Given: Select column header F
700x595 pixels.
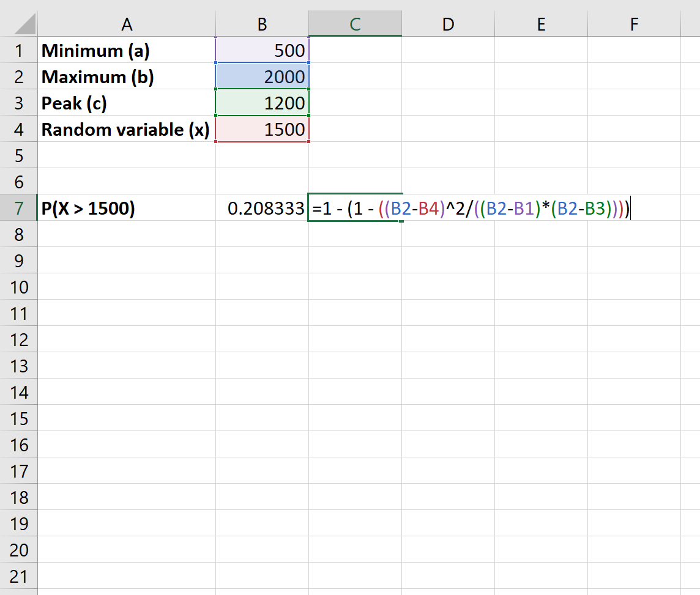Looking at the screenshot, I should [x=633, y=24].
